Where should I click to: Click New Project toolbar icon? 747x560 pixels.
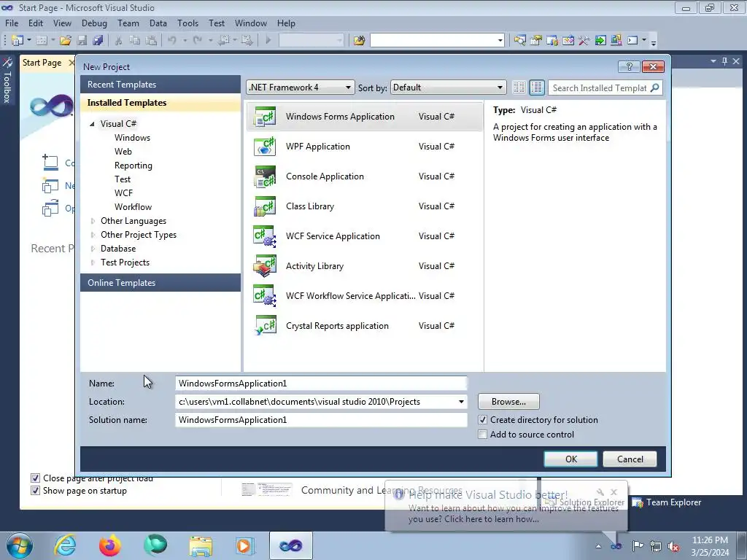click(x=18, y=41)
